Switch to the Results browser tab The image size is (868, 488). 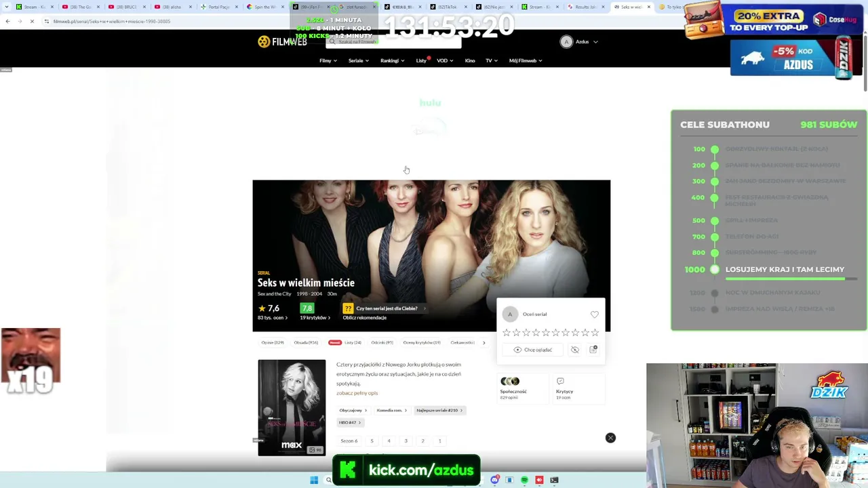click(x=586, y=7)
